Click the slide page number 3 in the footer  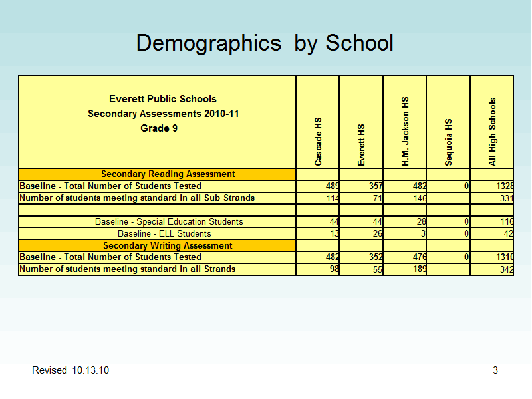pos(495,370)
